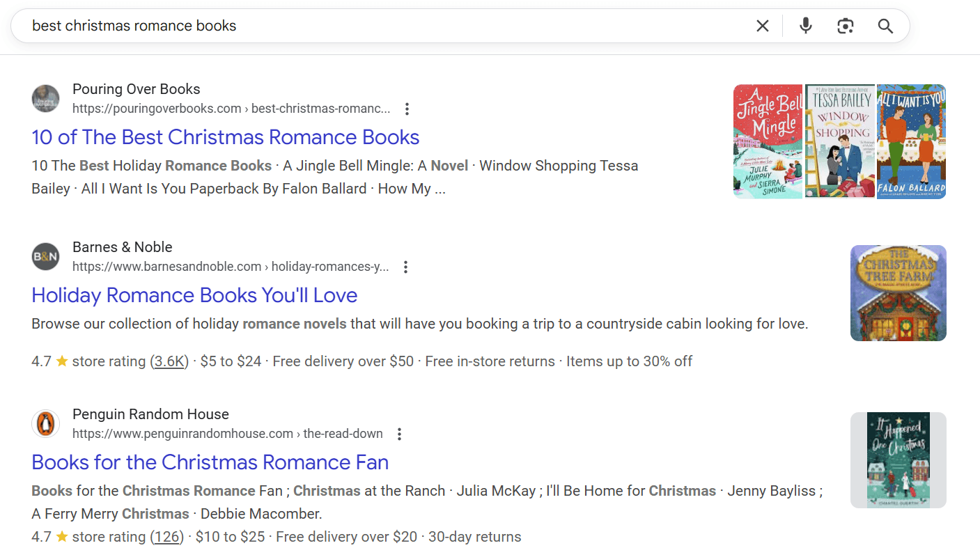Click the Penguin Random House penguin favicon
Screen dimensions: 980x557
45,424
